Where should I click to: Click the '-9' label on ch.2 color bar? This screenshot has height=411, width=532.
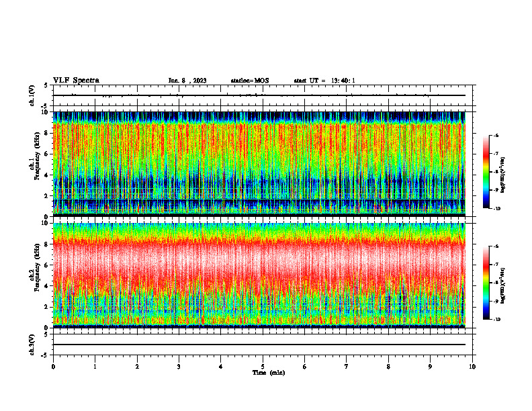pos(496,301)
